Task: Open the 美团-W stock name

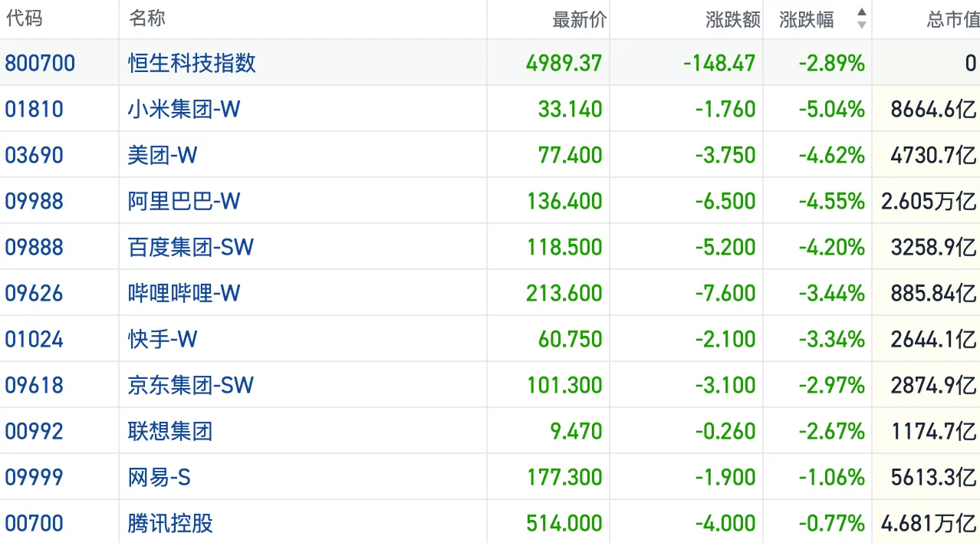Action: 163,155
